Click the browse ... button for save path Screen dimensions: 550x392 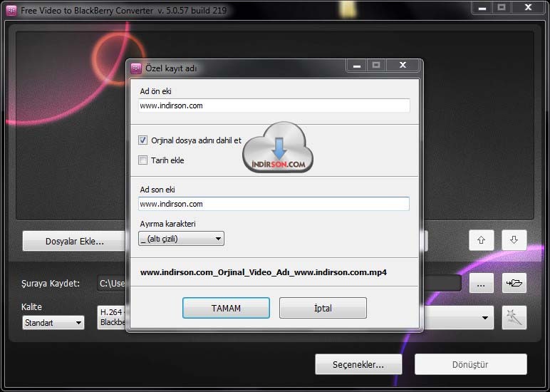click(482, 283)
